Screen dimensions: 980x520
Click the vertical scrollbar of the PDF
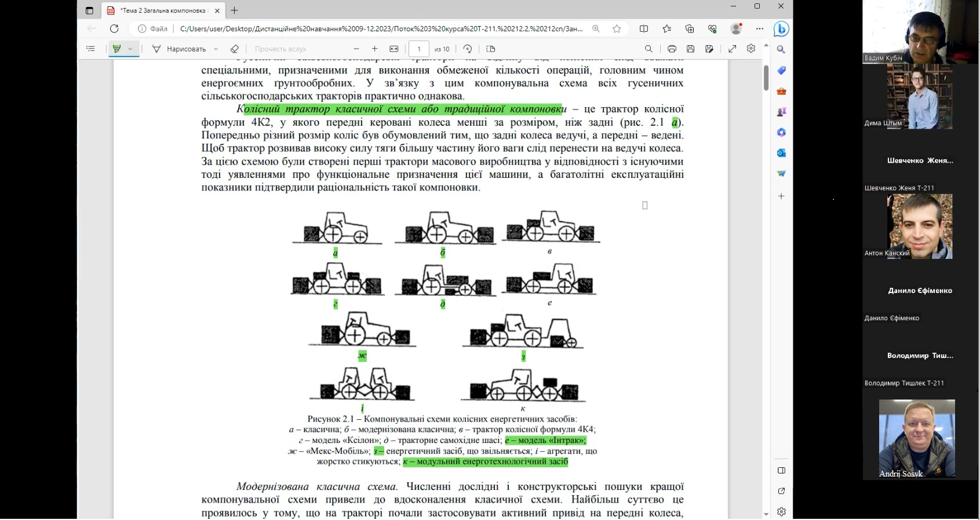pyautogui.click(x=766, y=78)
